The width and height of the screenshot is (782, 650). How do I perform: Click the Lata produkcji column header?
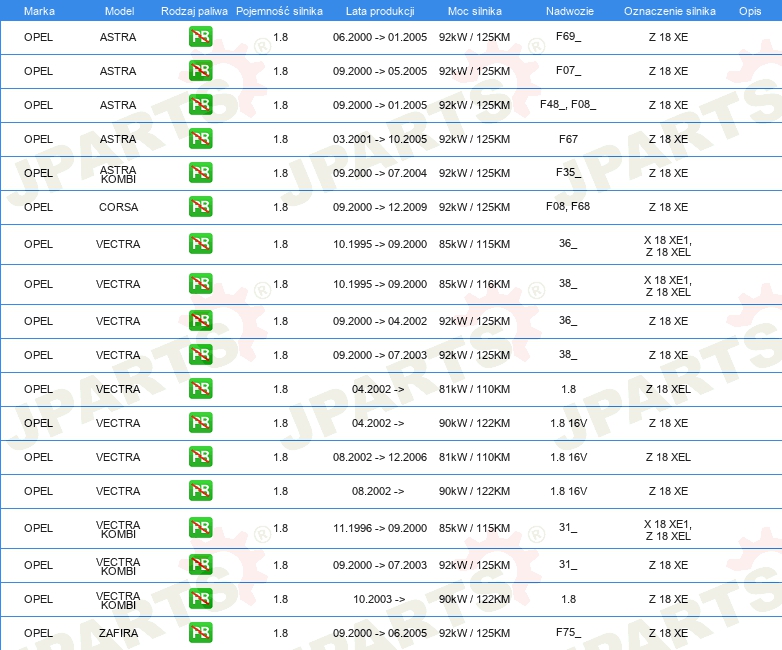pyautogui.click(x=380, y=11)
